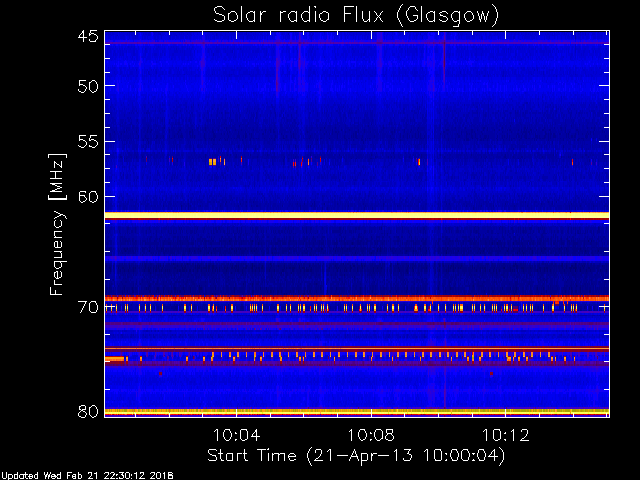640x480 pixels.
Task: Click the 80 frequency tick label
Action: click(x=88, y=411)
